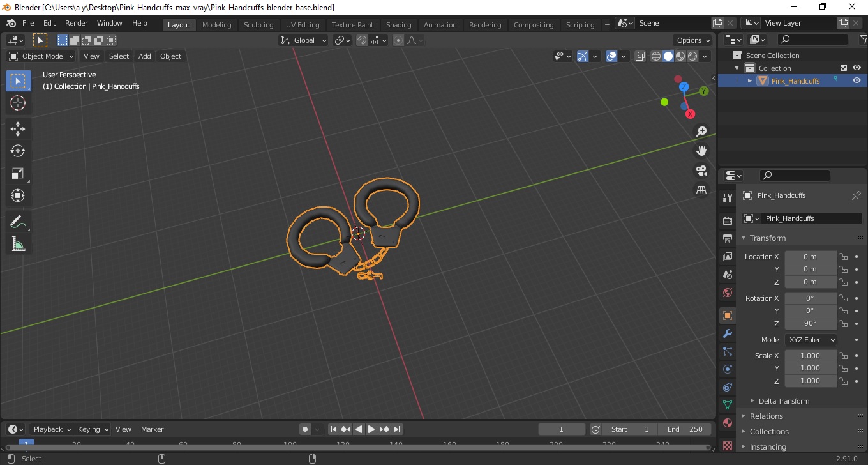Toggle Location X lock icon
The height and width of the screenshot is (465, 868).
[842, 257]
